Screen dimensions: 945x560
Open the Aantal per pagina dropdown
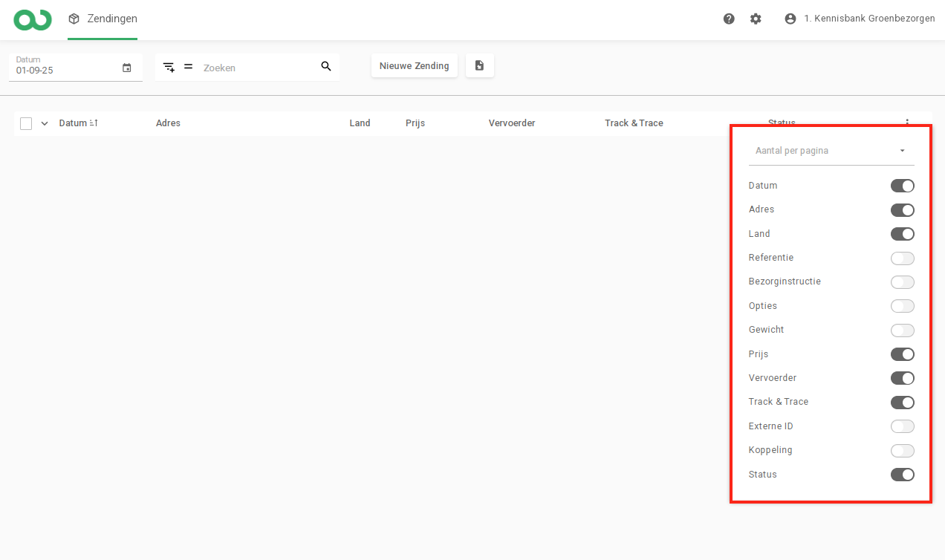(x=831, y=151)
